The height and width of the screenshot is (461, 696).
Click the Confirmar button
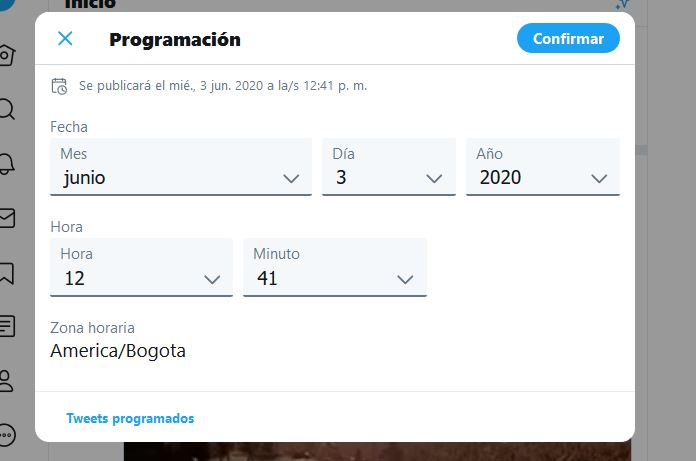(x=568, y=39)
